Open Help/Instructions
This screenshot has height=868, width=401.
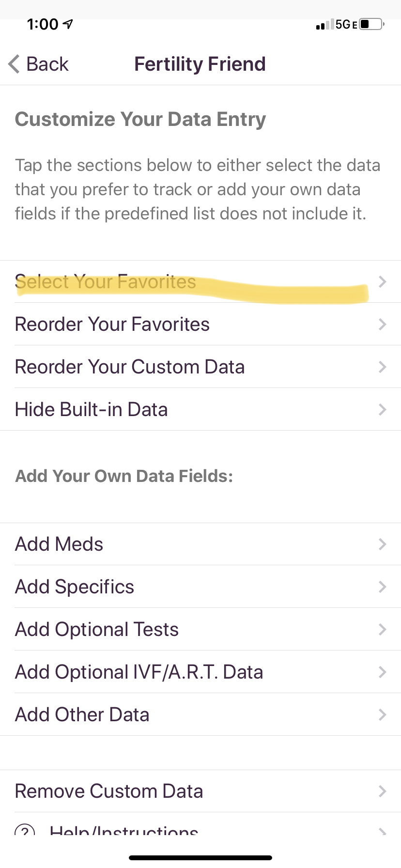(124, 830)
